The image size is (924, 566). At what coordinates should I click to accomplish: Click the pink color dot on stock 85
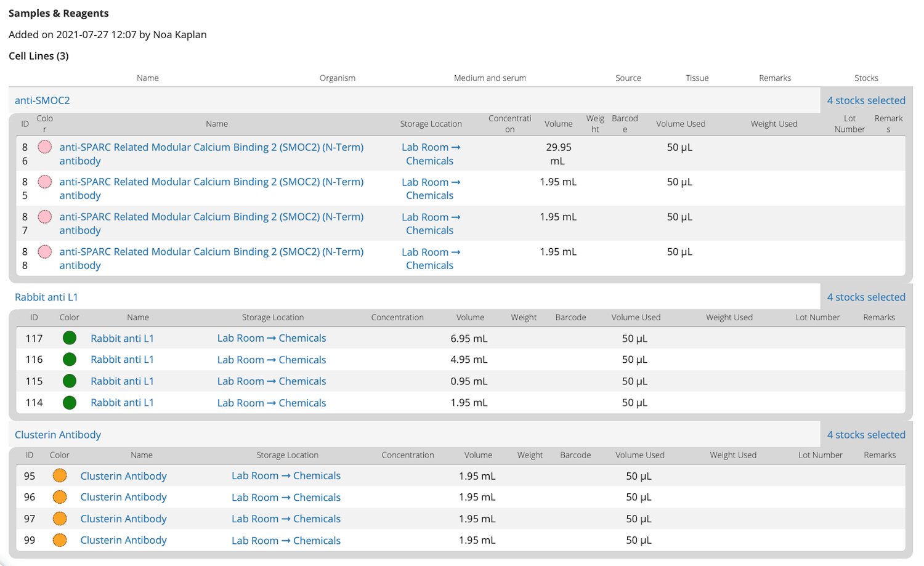point(44,182)
